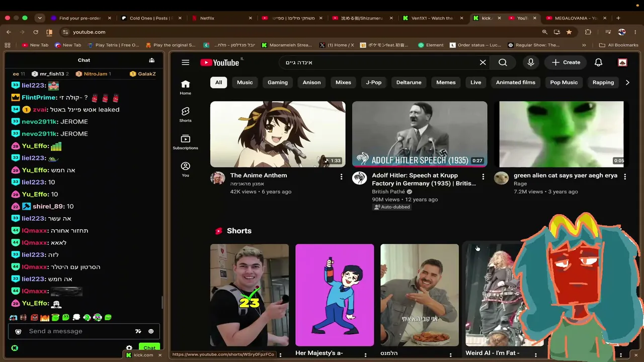This screenshot has height=362, width=644.
Task: Open the browser extensions puzzle icon
Action: (x=588, y=32)
